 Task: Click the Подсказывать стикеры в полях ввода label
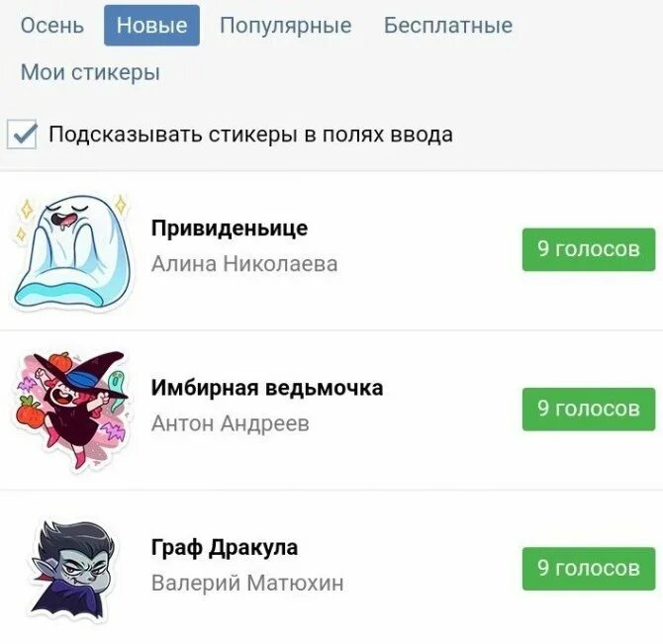click(x=250, y=135)
